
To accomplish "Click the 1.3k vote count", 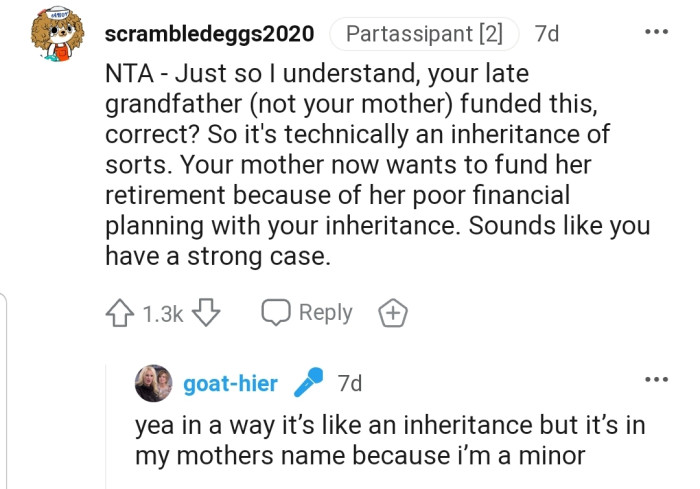I will [x=161, y=313].
